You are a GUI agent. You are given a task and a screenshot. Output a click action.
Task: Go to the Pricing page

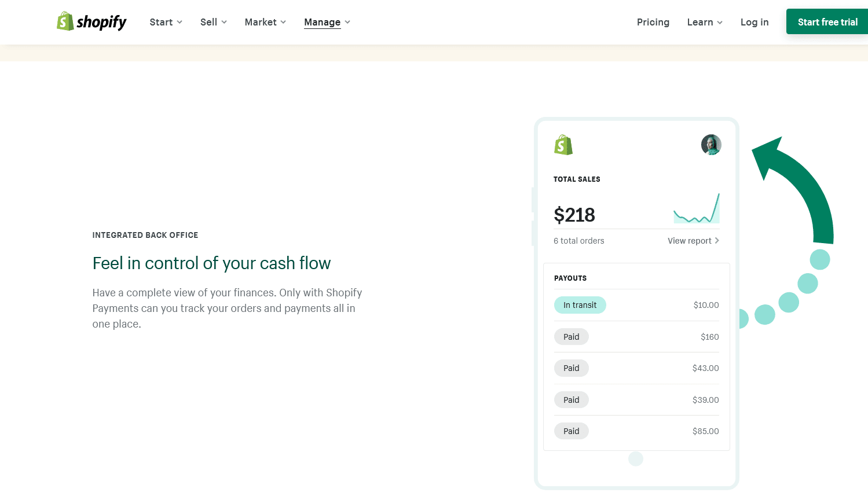click(x=653, y=22)
